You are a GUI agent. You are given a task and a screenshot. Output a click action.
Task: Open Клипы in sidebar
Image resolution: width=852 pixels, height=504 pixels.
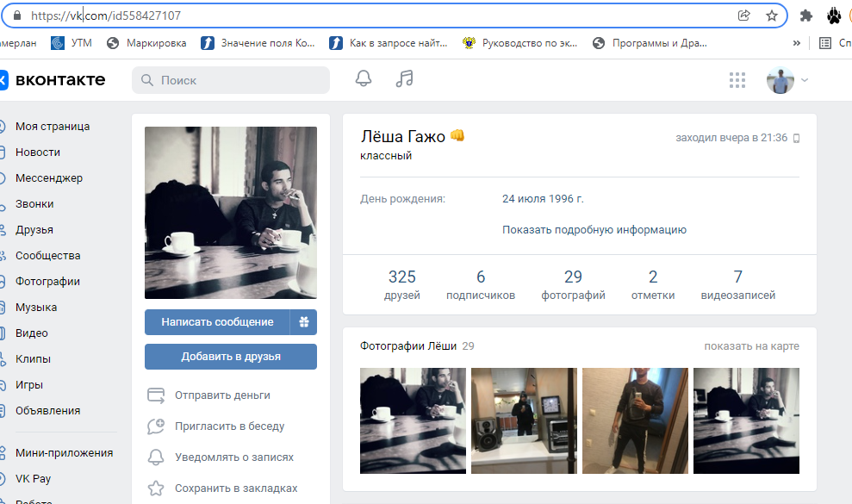(x=33, y=359)
